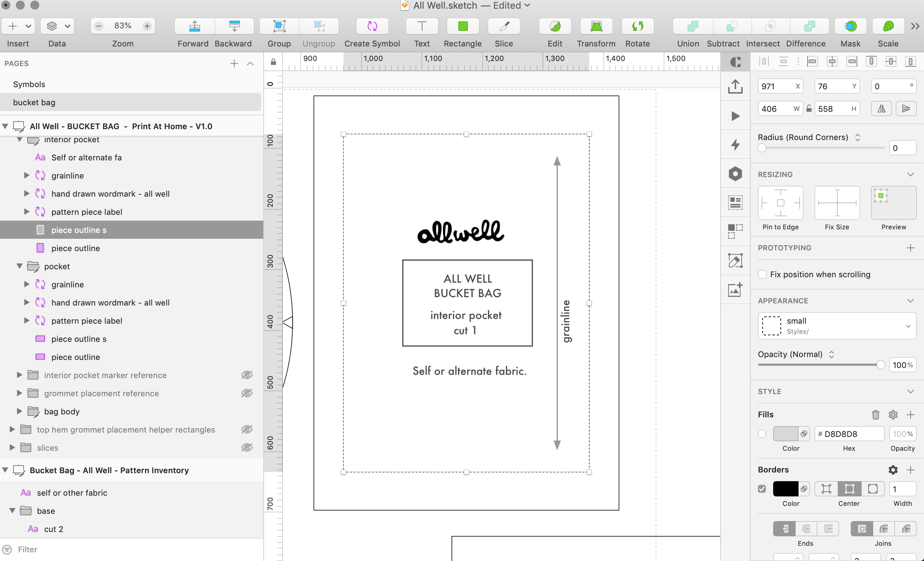Check Fix position when scrolling
This screenshot has width=924, height=561.
762,274
